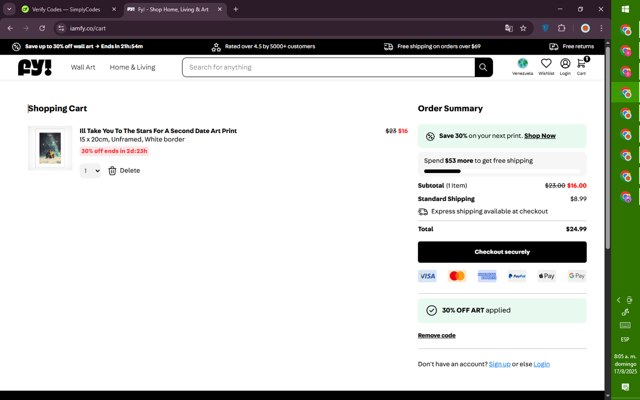Click the search magnifier button
This screenshot has width=640, height=400.
(x=483, y=67)
